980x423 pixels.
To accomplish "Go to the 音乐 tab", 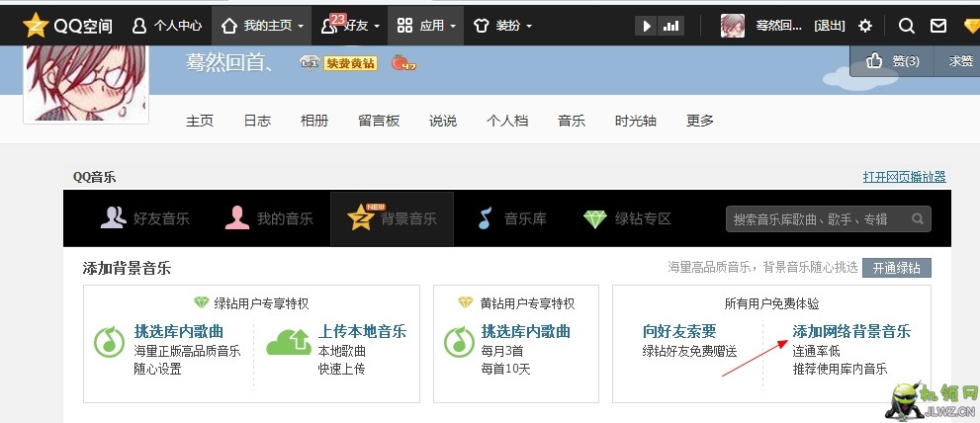I will coord(572,121).
